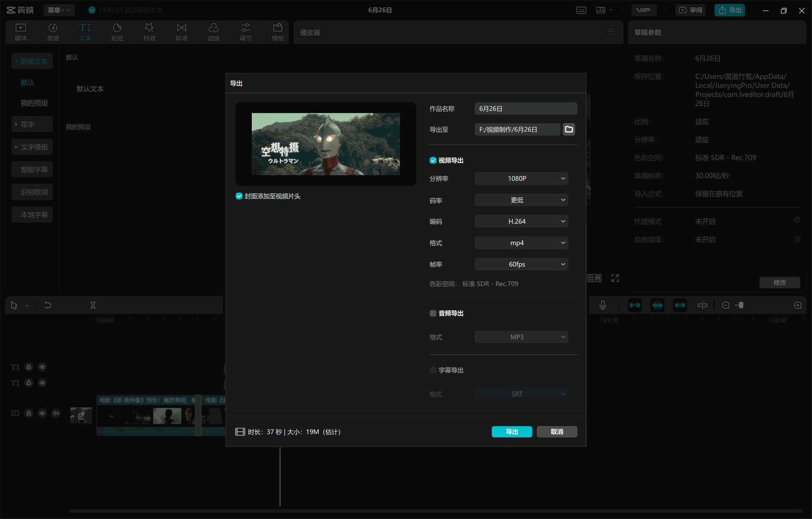
Task: Click the VIP badge button
Action: pos(644,10)
